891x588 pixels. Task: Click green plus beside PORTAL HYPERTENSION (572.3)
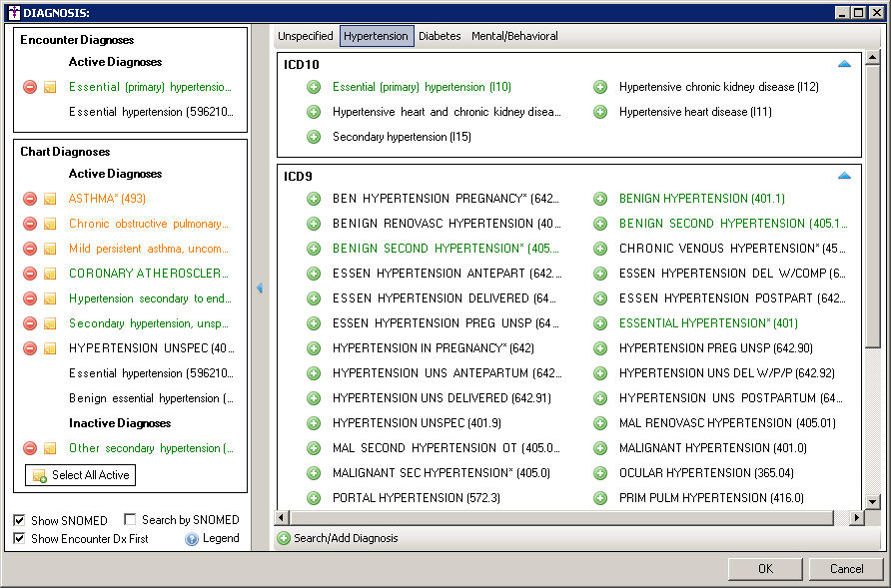click(x=314, y=498)
